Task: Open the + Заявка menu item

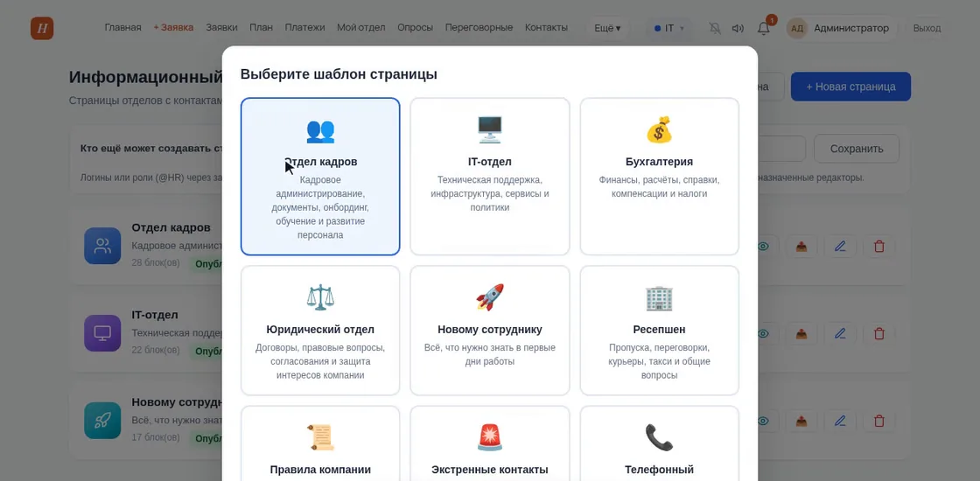Action: 173,27
